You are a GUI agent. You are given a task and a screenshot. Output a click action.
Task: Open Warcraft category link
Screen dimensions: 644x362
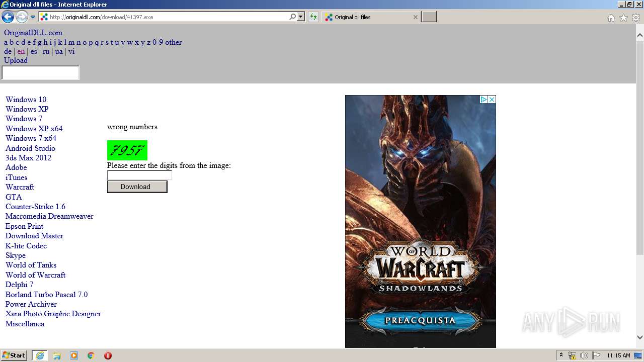(x=20, y=187)
